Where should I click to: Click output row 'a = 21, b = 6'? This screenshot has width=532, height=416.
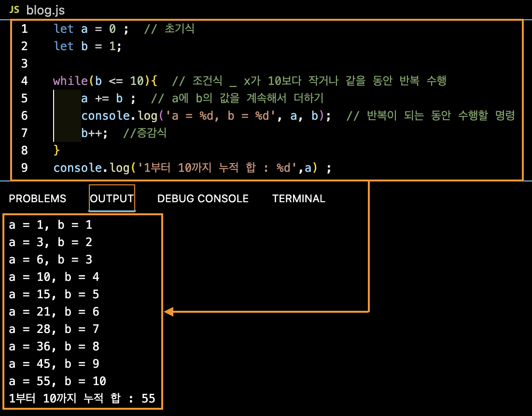[x=54, y=312]
